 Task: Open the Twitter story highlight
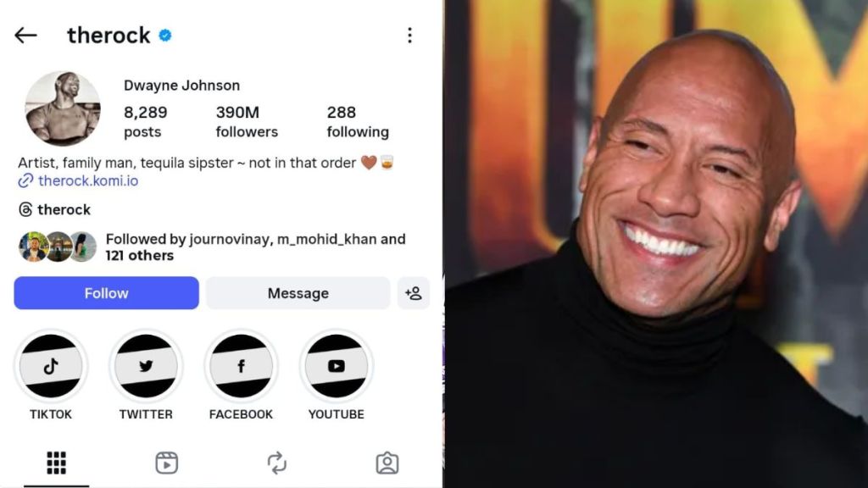click(146, 366)
